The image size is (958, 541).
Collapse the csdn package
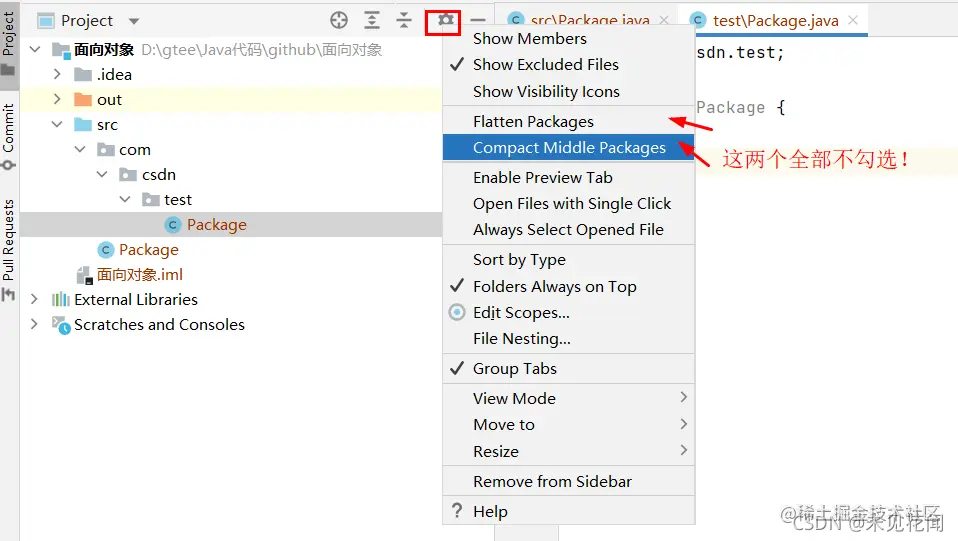tap(103, 174)
